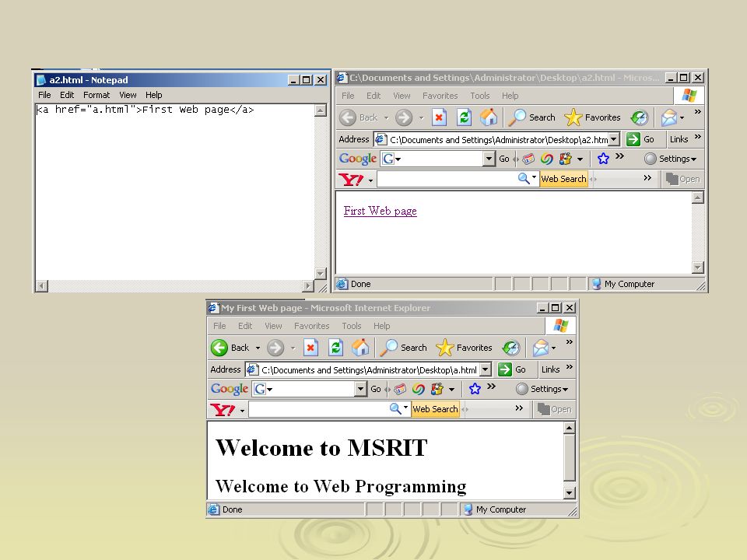The image size is (747, 560).
Task: Click the address bar Go button in the a2.html browser
Action: click(640, 139)
